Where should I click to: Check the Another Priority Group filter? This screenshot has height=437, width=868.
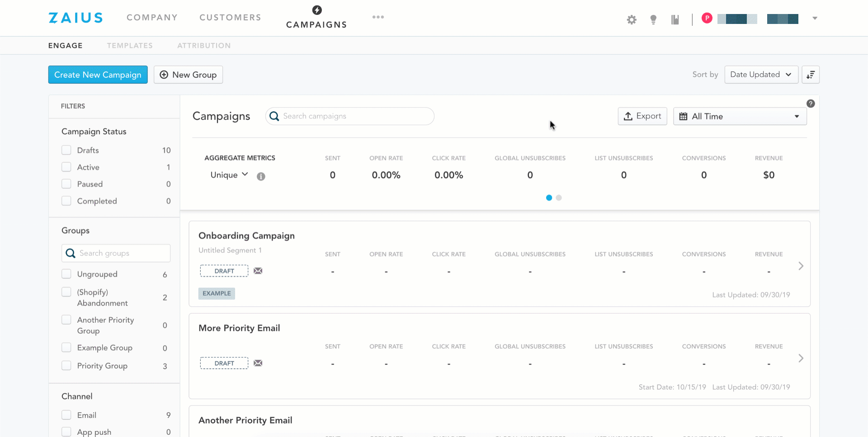click(x=66, y=320)
